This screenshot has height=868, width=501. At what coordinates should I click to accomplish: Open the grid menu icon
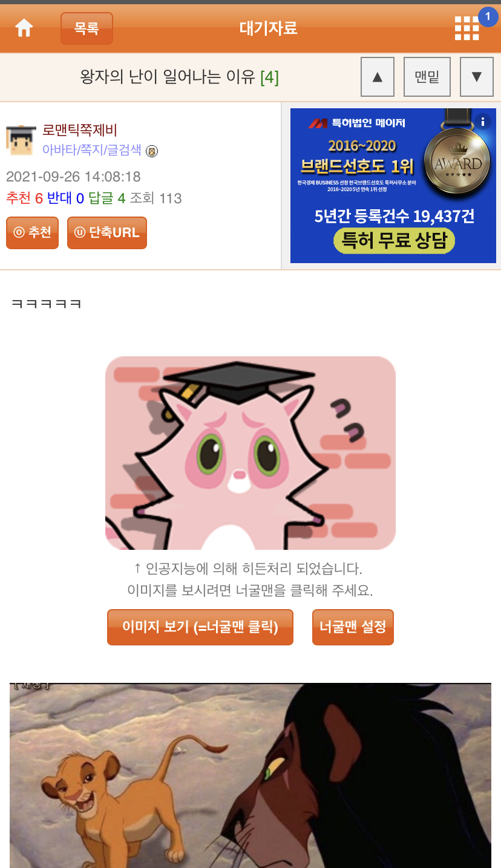coord(467,28)
